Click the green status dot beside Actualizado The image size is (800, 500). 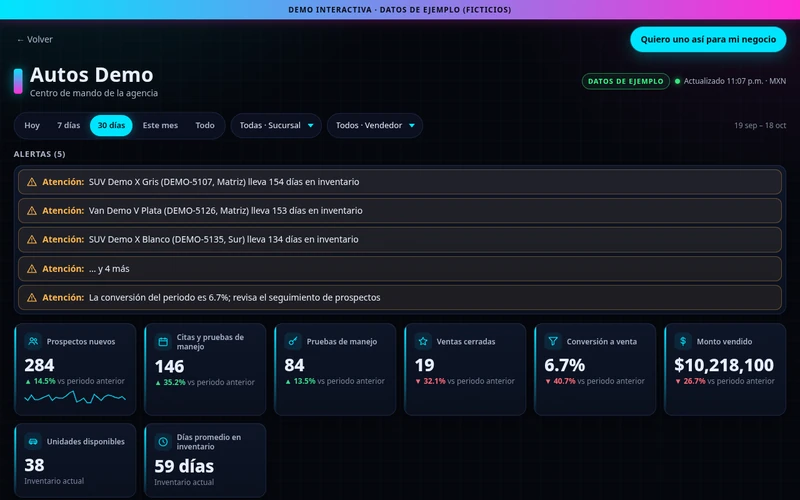point(678,81)
